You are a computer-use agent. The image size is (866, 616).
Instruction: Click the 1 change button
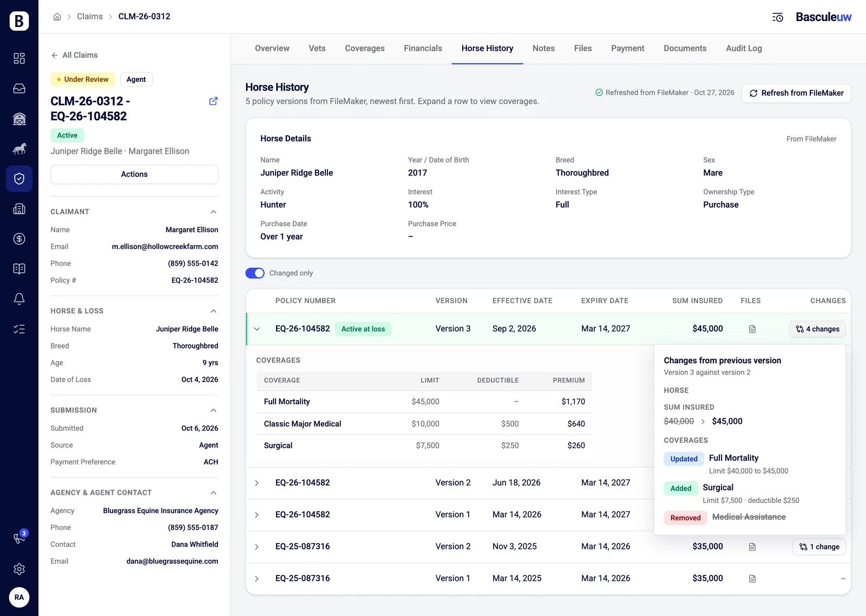[x=819, y=547]
